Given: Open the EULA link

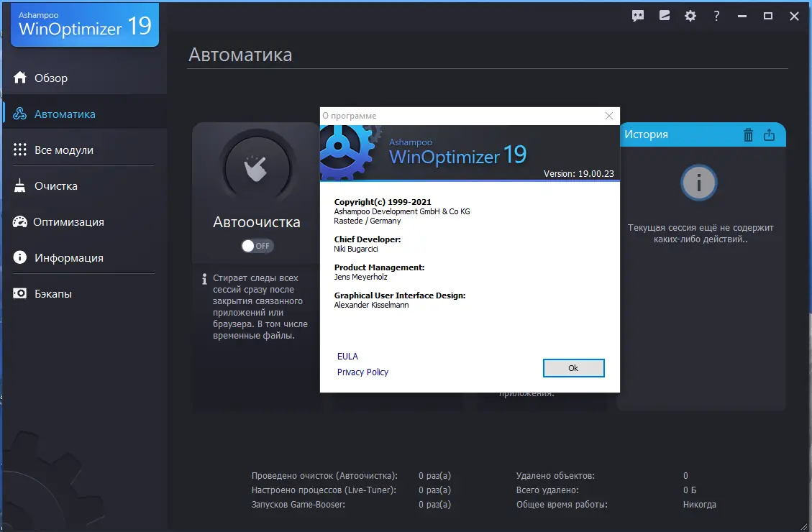Looking at the screenshot, I should click(x=347, y=356).
